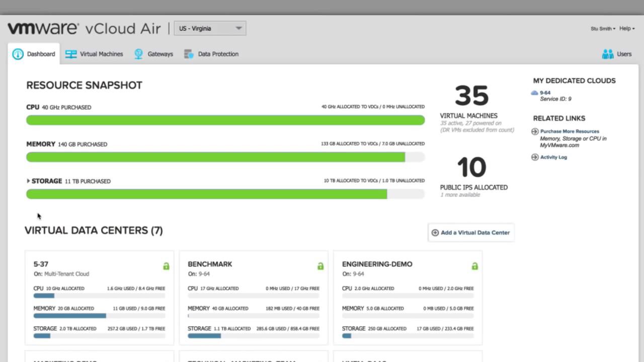Open the ENGINEERING-DEMO virtual data center
Screen dimensions: 644x362
coord(377,264)
